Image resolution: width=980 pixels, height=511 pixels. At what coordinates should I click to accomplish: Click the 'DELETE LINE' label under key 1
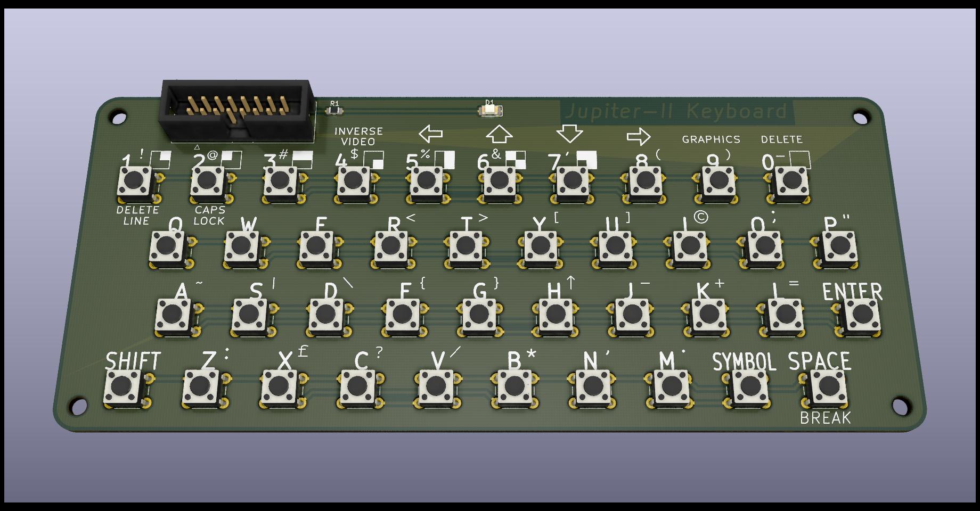[x=137, y=216]
